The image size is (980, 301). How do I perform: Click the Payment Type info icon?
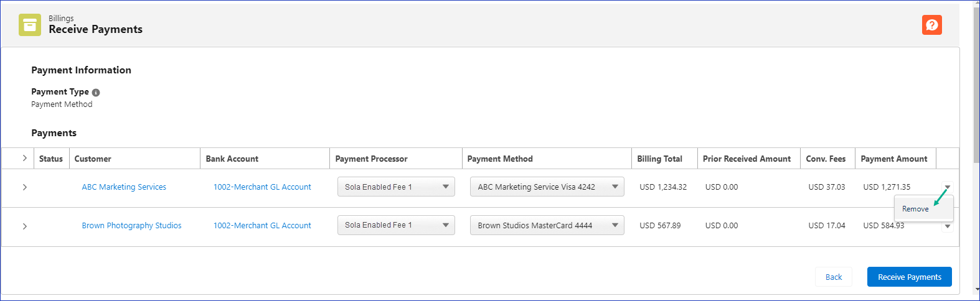(96, 92)
